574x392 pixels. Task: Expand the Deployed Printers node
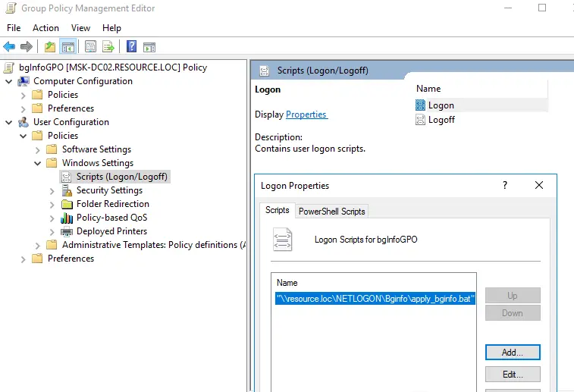click(x=52, y=232)
